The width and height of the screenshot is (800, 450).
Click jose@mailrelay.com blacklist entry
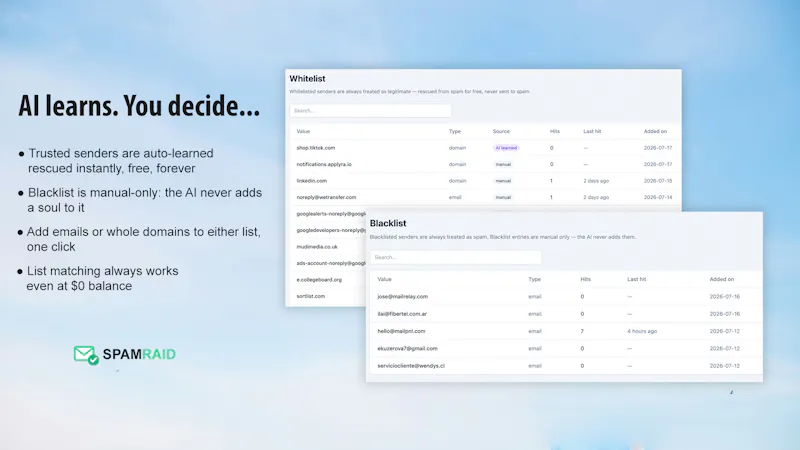[x=403, y=296]
